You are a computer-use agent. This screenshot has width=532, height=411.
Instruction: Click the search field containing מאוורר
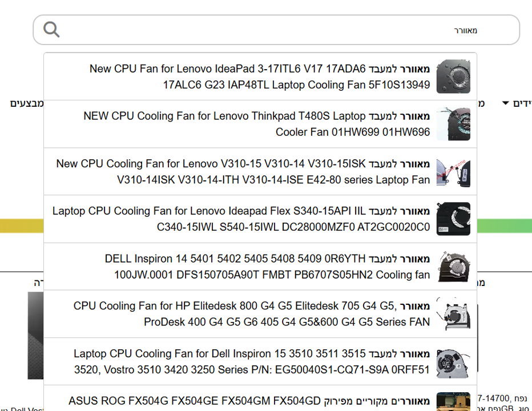click(x=276, y=30)
